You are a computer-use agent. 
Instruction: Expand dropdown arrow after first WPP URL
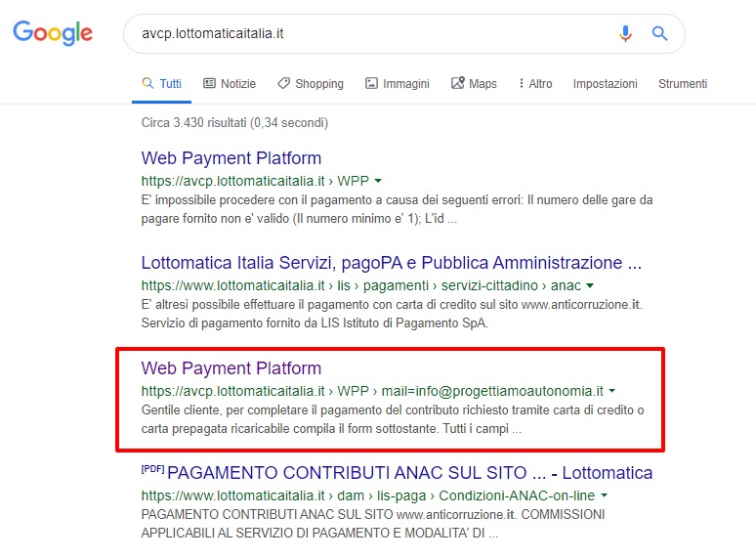(x=378, y=181)
